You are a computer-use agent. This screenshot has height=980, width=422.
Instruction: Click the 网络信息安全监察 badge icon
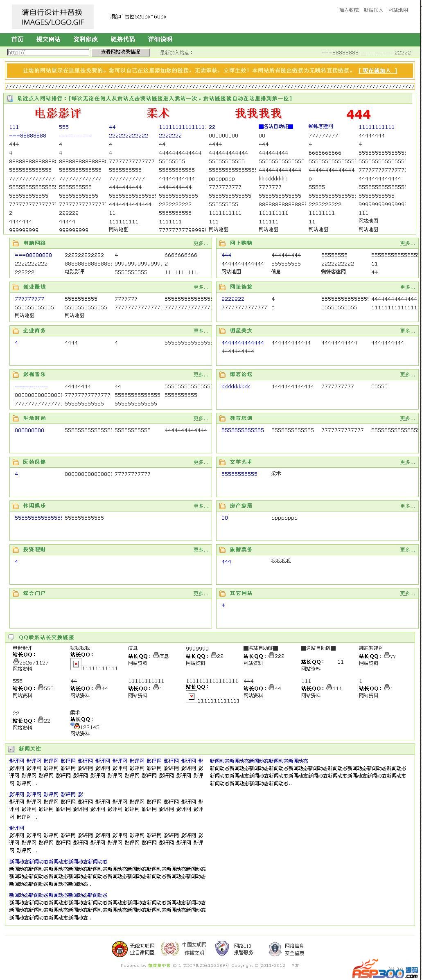[x=275, y=949]
